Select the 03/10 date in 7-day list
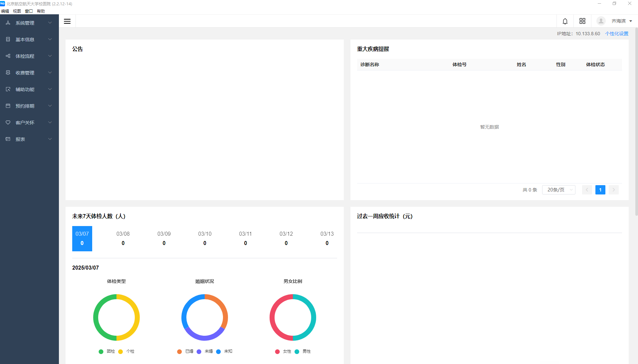Viewport: 638px width, 364px height. point(205,238)
